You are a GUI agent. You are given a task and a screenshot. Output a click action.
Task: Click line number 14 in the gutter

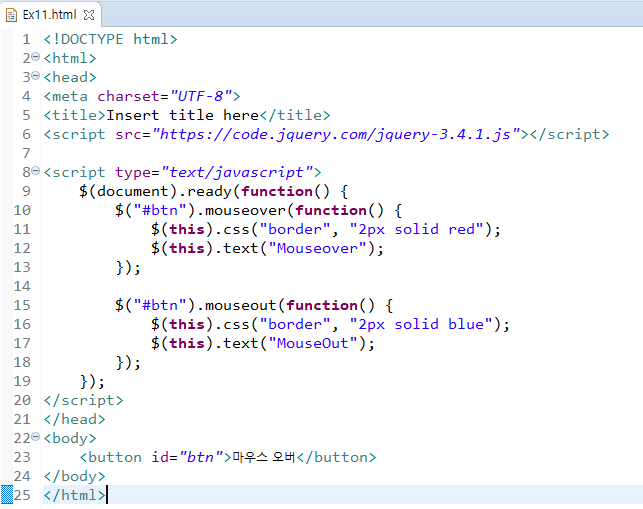point(22,286)
